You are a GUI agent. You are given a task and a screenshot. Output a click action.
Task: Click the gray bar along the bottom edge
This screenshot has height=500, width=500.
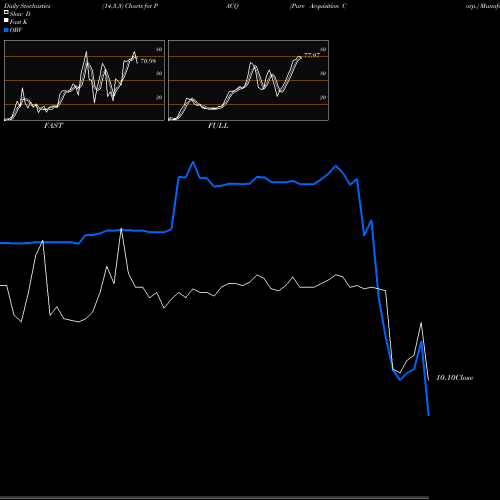click(x=214, y=498)
